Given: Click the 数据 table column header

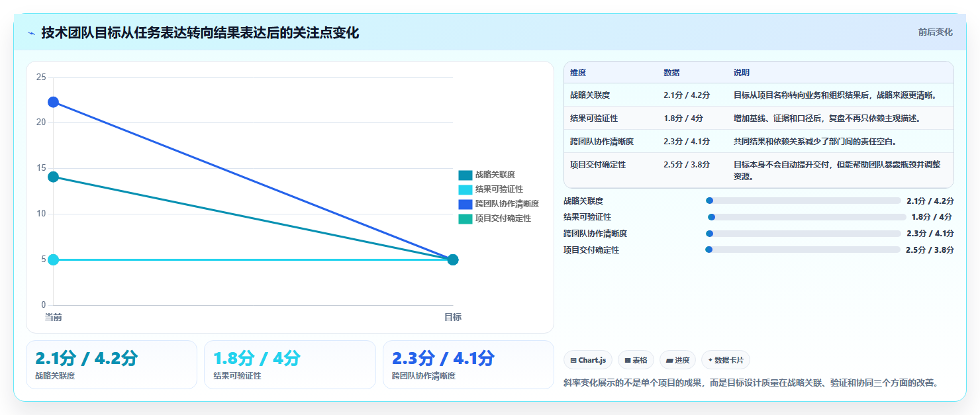Looking at the screenshot, I should 671,73.
